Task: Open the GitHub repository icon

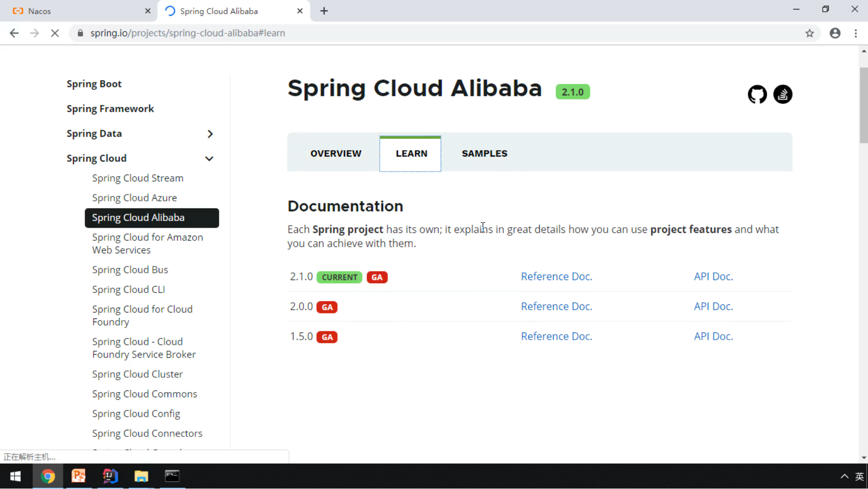Action: pyautogui.click(x=757, y=95)
